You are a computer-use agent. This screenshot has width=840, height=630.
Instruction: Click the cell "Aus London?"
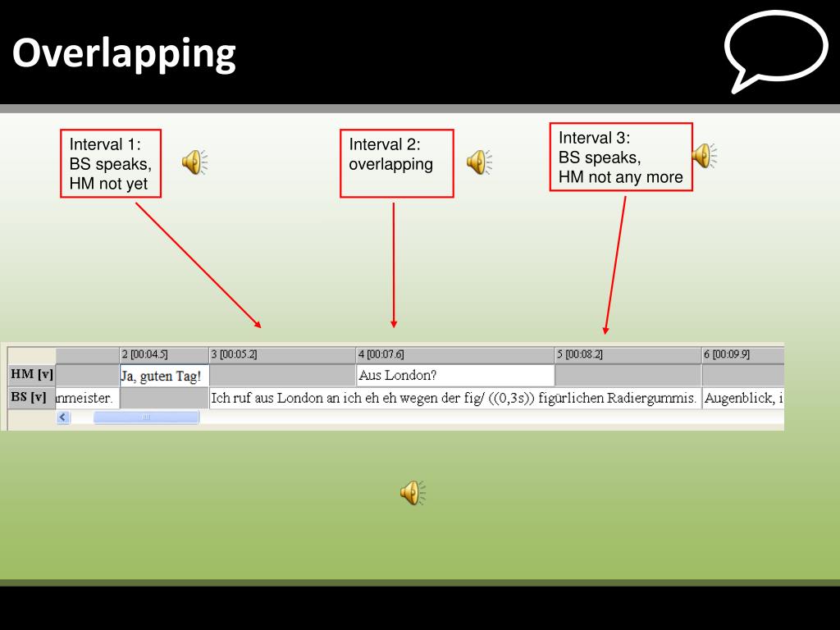tap(455, 375)
